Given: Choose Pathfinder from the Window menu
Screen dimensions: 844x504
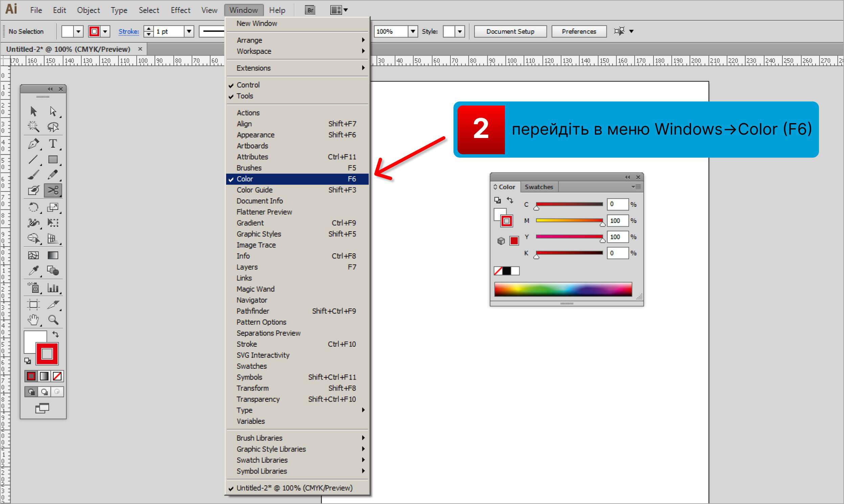Looking at the screenshot, I should click(297, 311).
